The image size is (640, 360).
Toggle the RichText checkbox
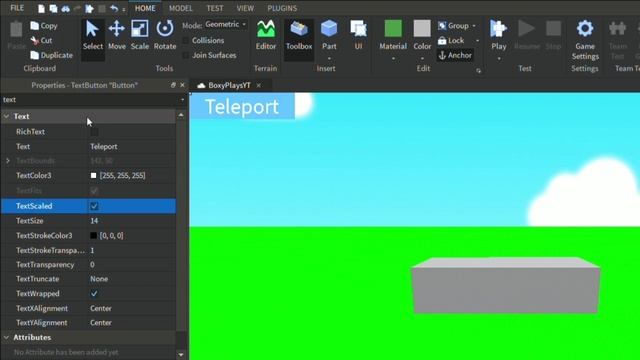click(x=94, y=132)
